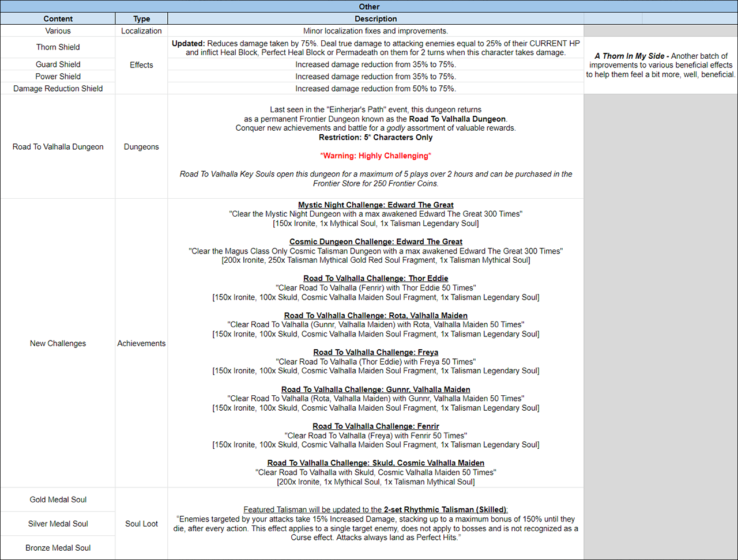Select the "Description" column header
Viewport: 738px width, 560px height.
click(x=375, y=18)
